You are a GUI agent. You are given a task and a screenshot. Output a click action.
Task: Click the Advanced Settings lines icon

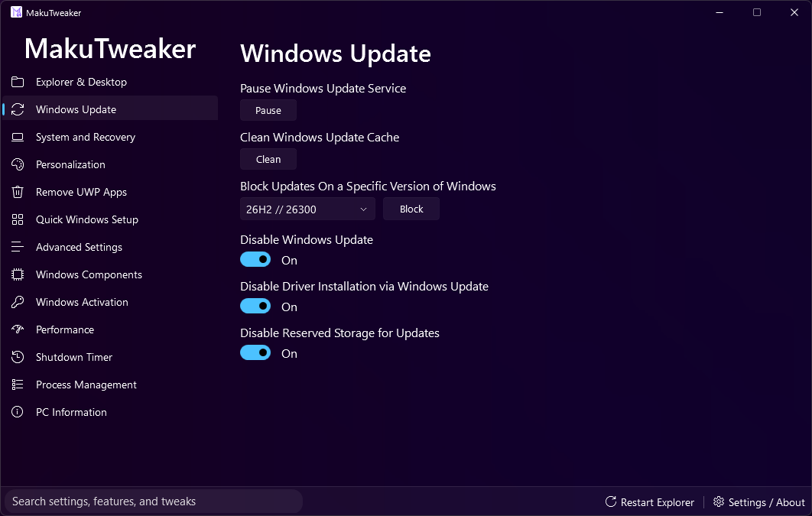tap(18, 247)
